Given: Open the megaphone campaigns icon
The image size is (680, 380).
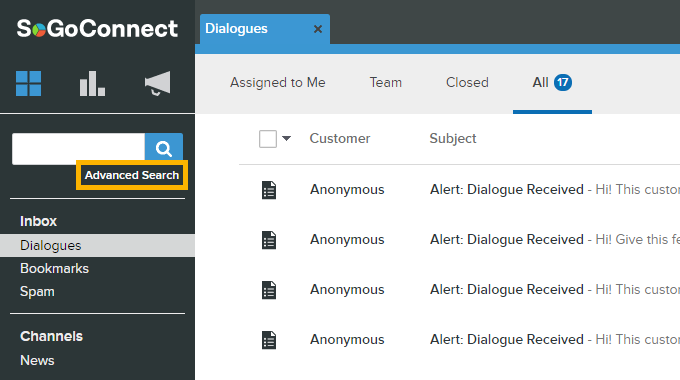Looking at the screenshot, I should click(x=157, y=83).
